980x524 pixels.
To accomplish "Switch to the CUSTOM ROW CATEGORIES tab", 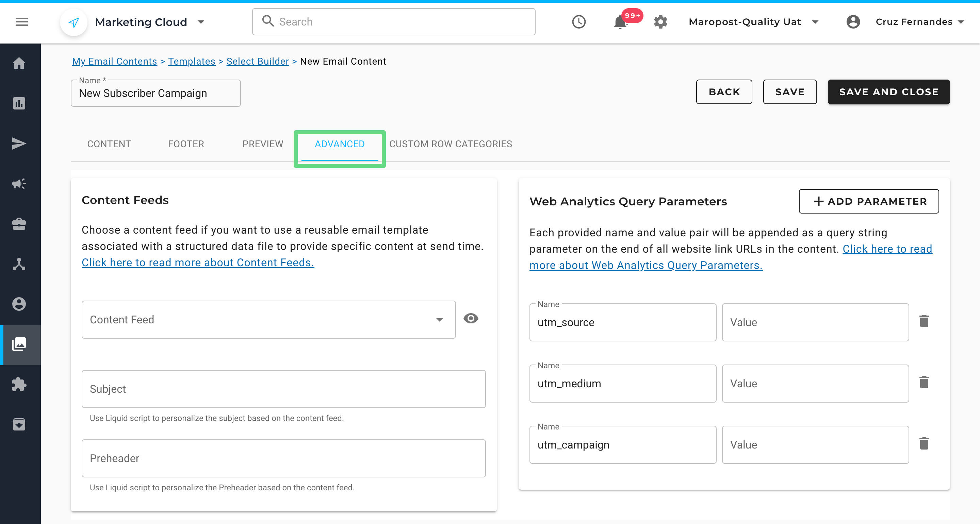I will point(451,144).
